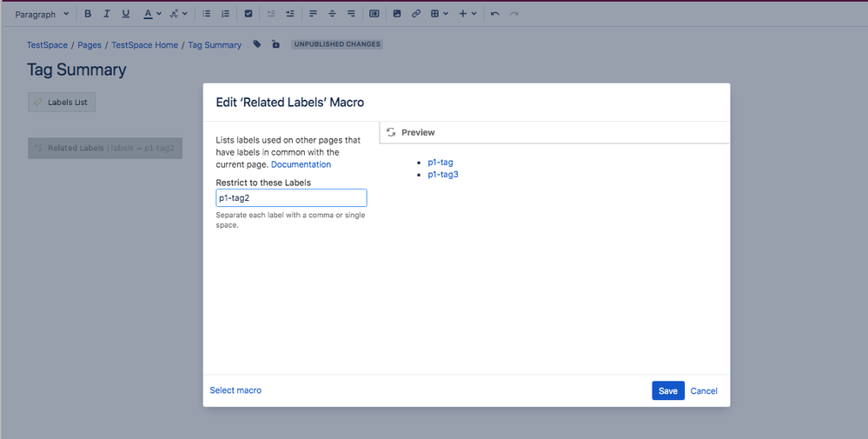Insert files and images
This screenshot has width=868, height=439.
tap(397, 13)
